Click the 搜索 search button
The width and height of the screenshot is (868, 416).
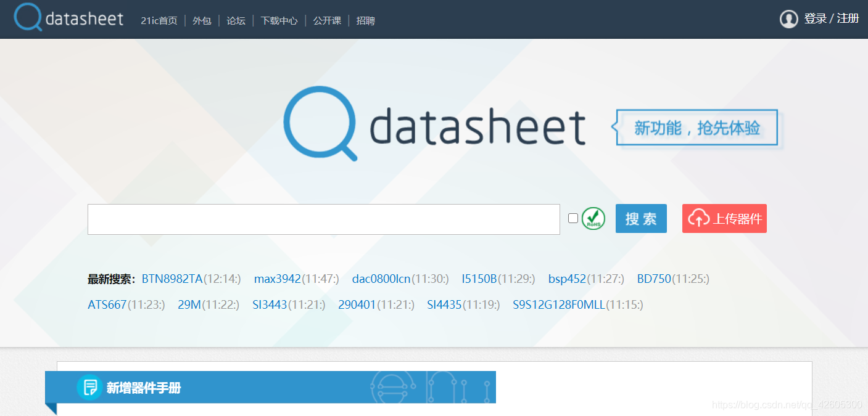[x=641, y=218]
